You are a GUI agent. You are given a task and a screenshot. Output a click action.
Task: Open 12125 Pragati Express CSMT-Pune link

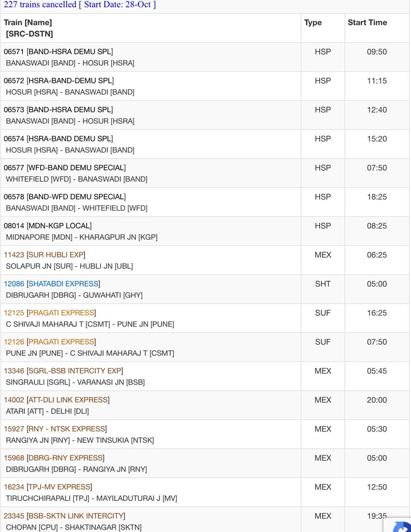pos(50,313)
